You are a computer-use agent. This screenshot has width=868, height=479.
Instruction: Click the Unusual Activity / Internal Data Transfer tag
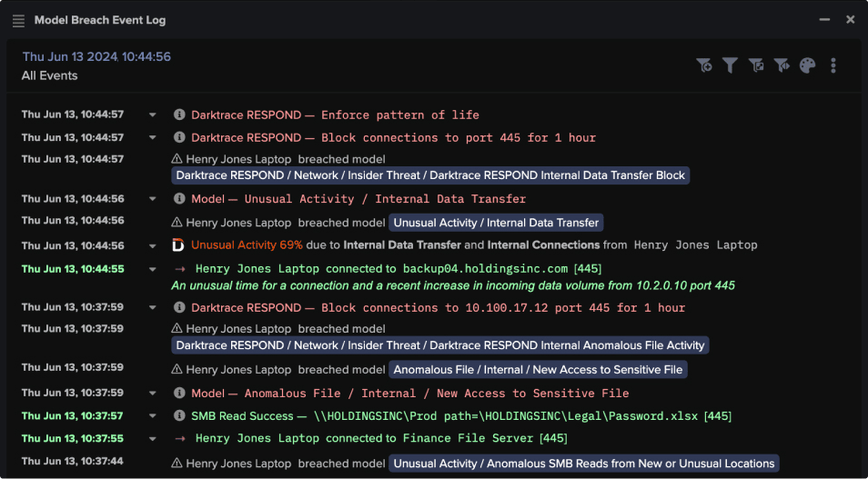tap(496, 223)
